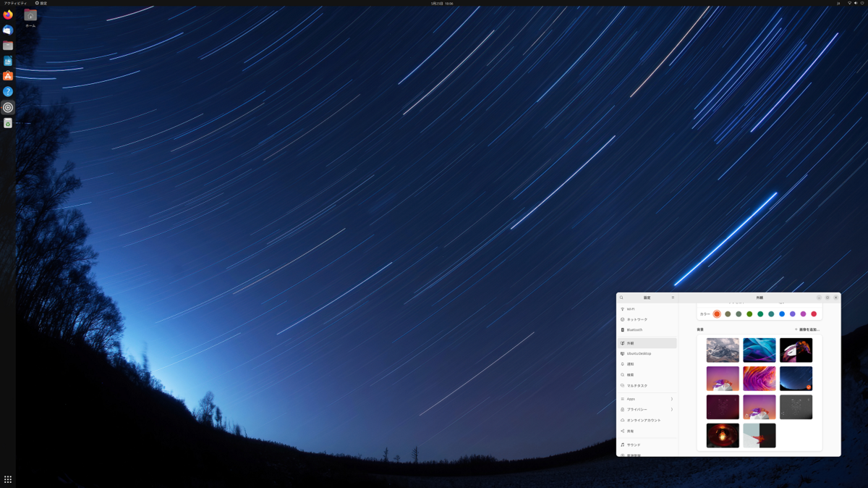
Task: Click the volume icon in top bar
Action: click(856, 3)
